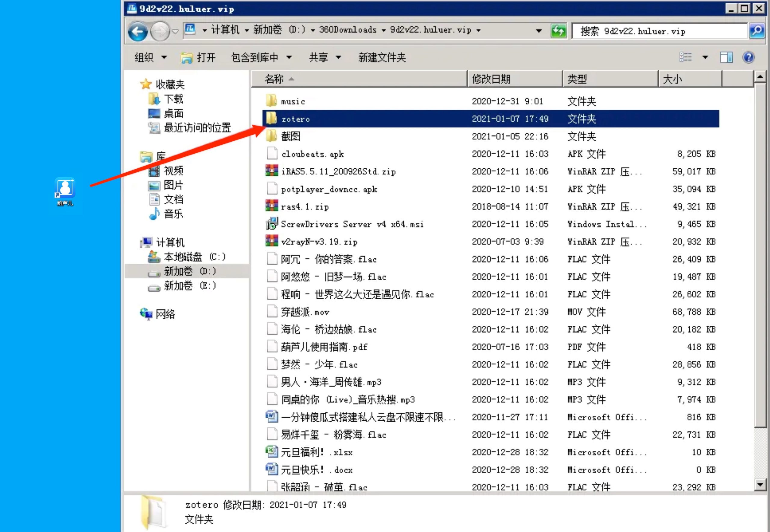Click the window system icon in title bar
This screenshot has width=770, height=532.
(x=132, y=8)
